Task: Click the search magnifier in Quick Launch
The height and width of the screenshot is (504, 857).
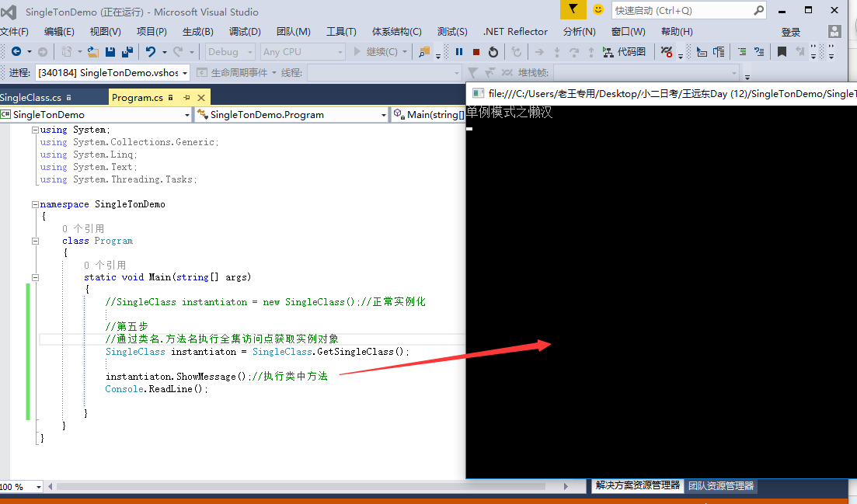Action: 758,10
